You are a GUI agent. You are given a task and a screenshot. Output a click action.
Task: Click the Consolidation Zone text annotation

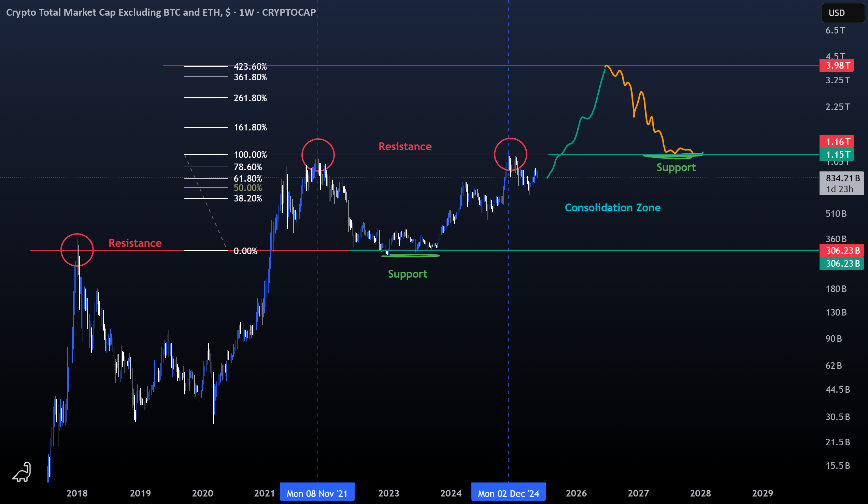click(x=612, y=208)
